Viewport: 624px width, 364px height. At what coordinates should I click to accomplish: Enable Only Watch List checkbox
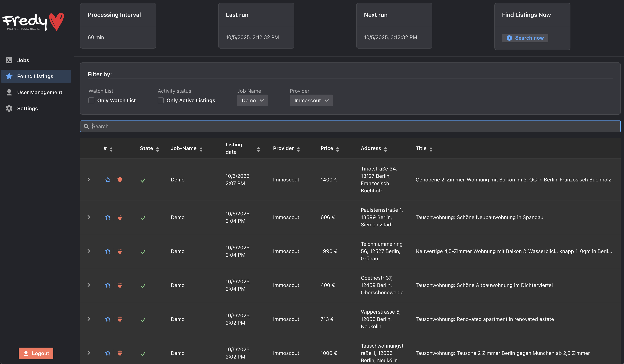pyautogui.click(x=91, y=100)
